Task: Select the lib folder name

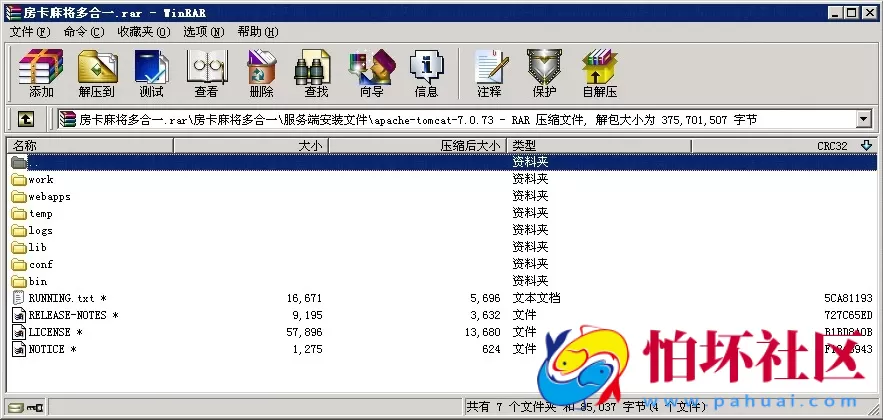Action: (x=38, y=247)
